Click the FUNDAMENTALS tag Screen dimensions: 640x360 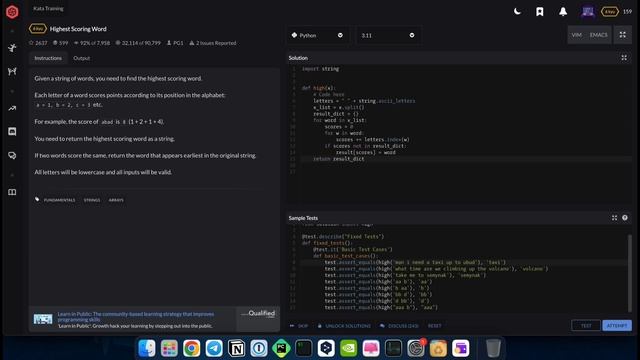point(59,200)
